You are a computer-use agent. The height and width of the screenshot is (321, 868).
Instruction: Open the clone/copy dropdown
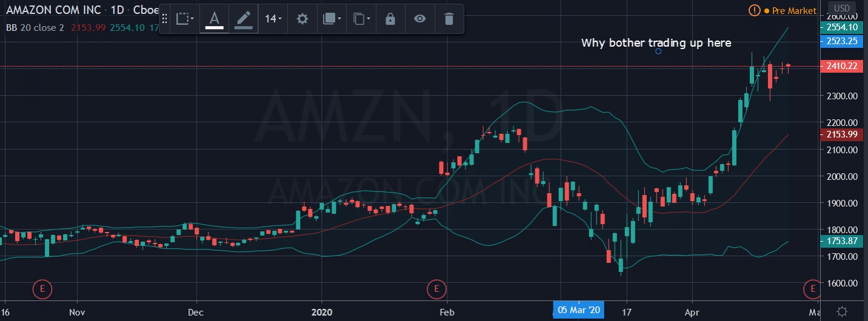(361, 19)
